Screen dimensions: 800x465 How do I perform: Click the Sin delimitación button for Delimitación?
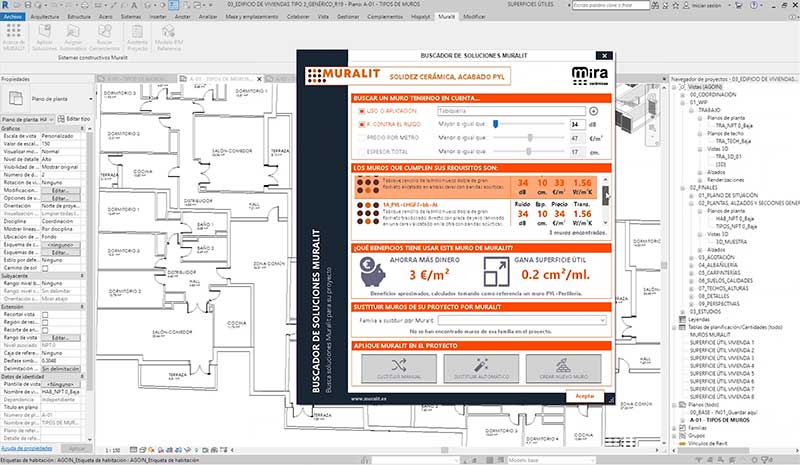60,369
